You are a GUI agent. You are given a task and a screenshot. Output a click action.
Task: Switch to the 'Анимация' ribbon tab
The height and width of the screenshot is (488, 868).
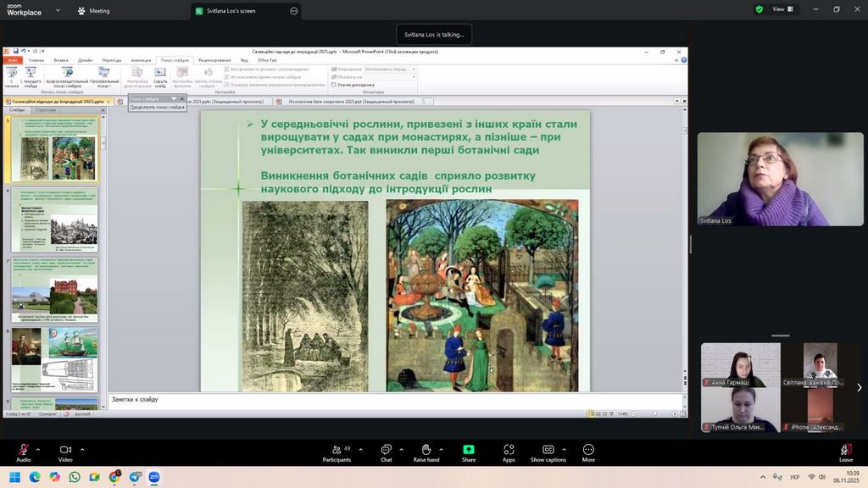[141, 60]
